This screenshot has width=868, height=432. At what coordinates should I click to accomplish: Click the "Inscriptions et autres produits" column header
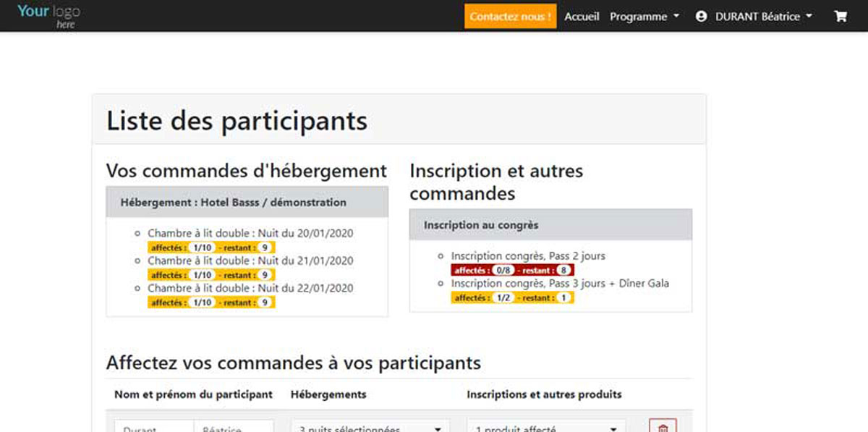pyautogui.click(x=545, y=394)
